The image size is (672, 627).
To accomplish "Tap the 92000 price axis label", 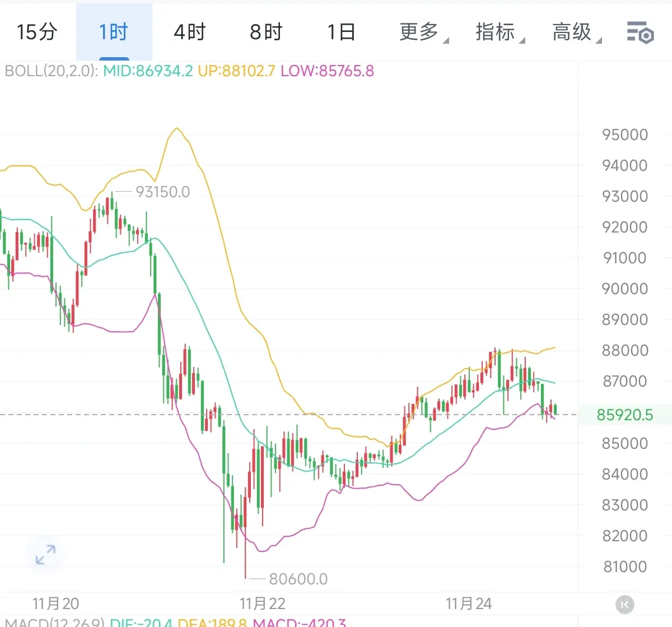I will coord(625,227).
